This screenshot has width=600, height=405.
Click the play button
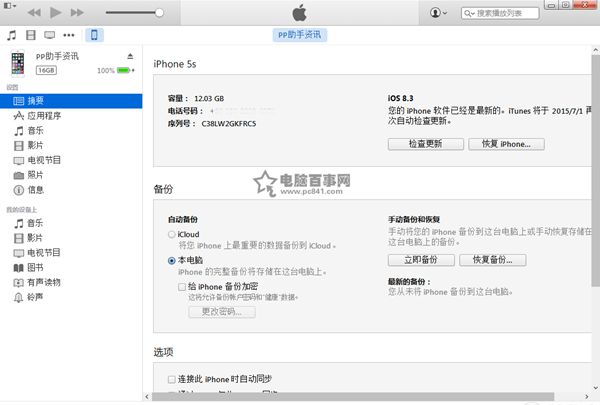pos(55,12)
